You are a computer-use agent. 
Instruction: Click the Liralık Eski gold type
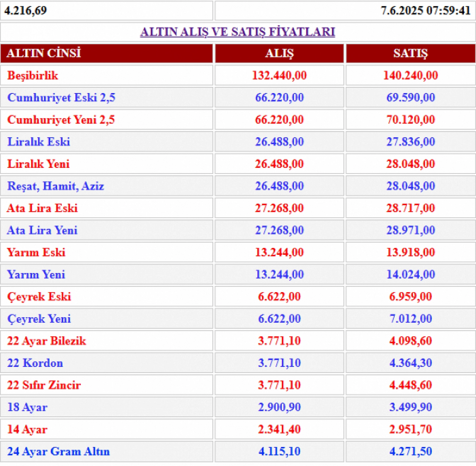[38, 142]
